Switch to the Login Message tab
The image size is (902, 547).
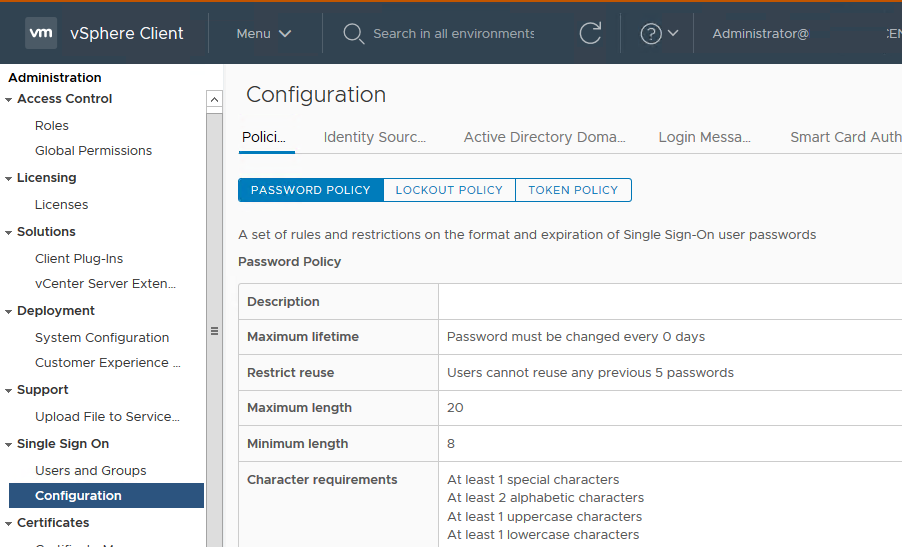tap(704, 137)
